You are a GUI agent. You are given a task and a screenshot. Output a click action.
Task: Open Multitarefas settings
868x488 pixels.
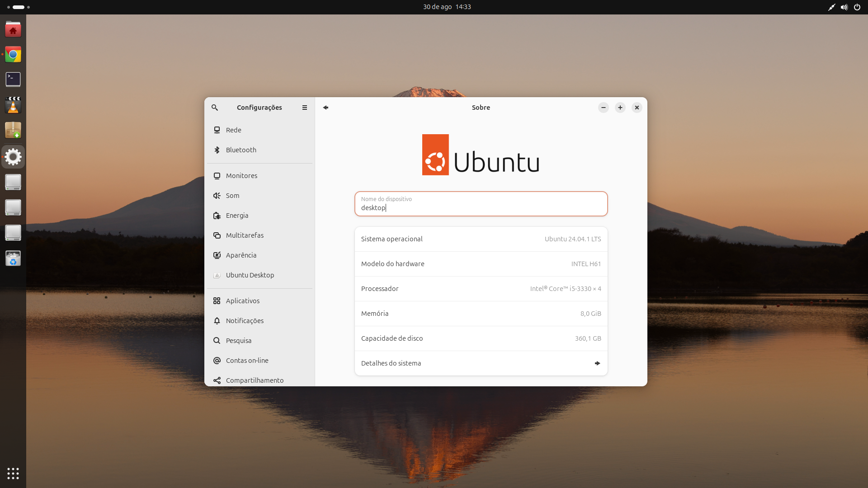pos(259,235)
